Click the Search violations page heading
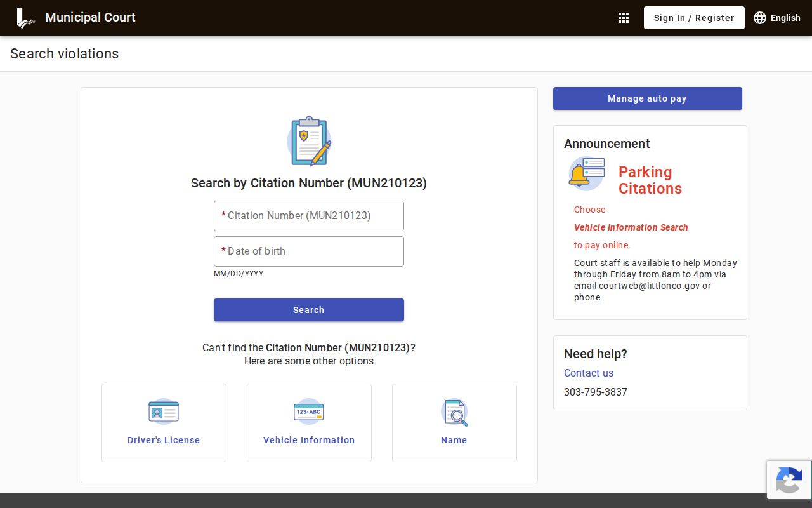Screen dimensions: 812x508 click(65, 53)
